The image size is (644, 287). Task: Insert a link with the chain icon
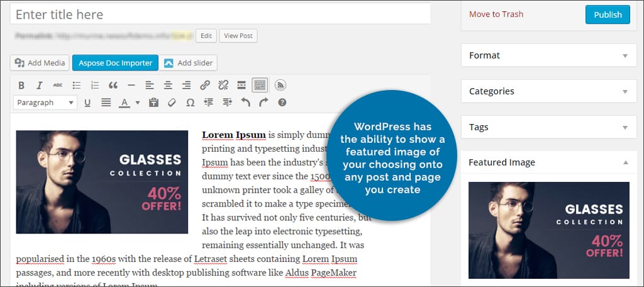pos(205,86)
